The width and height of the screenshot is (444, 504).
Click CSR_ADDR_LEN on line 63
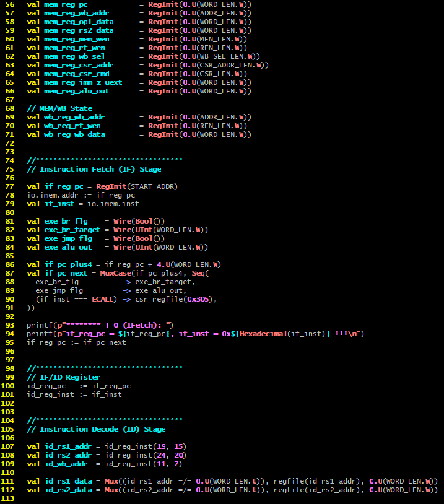(227, 66)
